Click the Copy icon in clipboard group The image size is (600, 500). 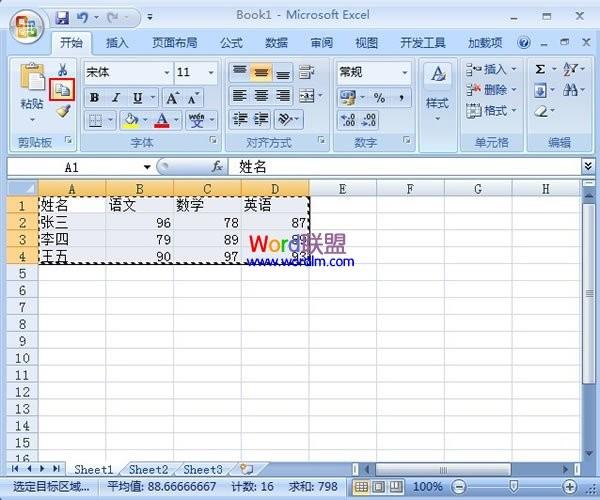(x=63, y=90)
